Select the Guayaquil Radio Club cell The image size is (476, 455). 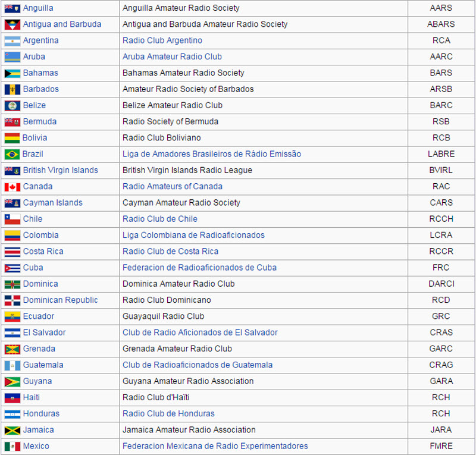coord(264,316)
